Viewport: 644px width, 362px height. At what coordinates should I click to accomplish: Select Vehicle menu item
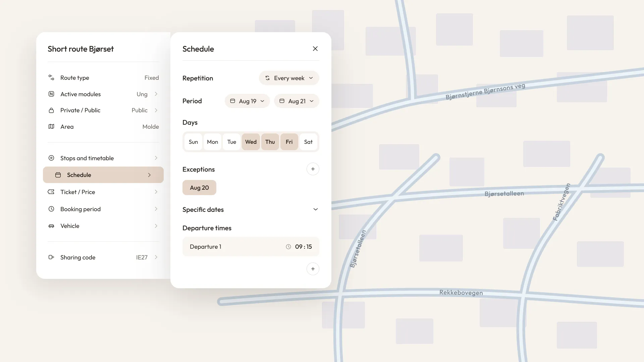pyautogui.click(x=103, y=226)
